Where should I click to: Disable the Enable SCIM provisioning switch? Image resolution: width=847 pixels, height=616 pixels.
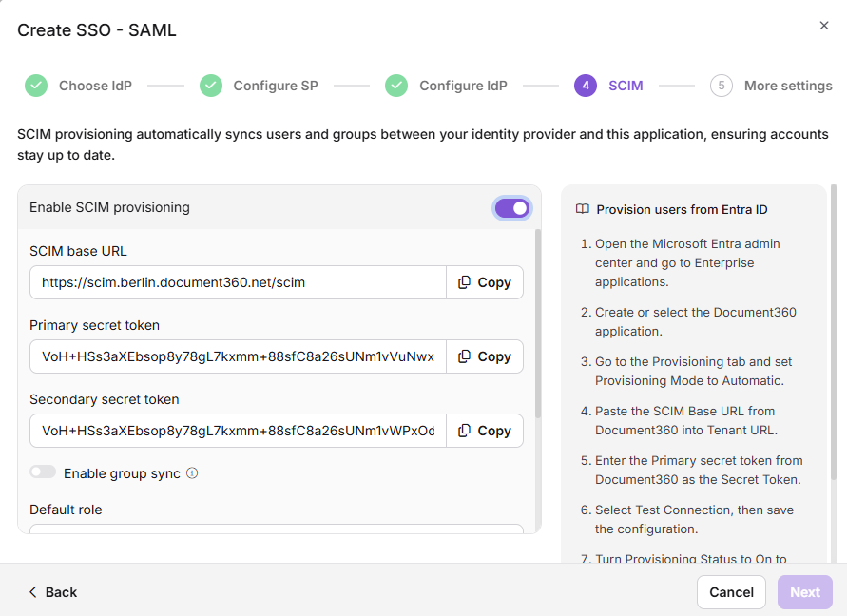[512, 208]
